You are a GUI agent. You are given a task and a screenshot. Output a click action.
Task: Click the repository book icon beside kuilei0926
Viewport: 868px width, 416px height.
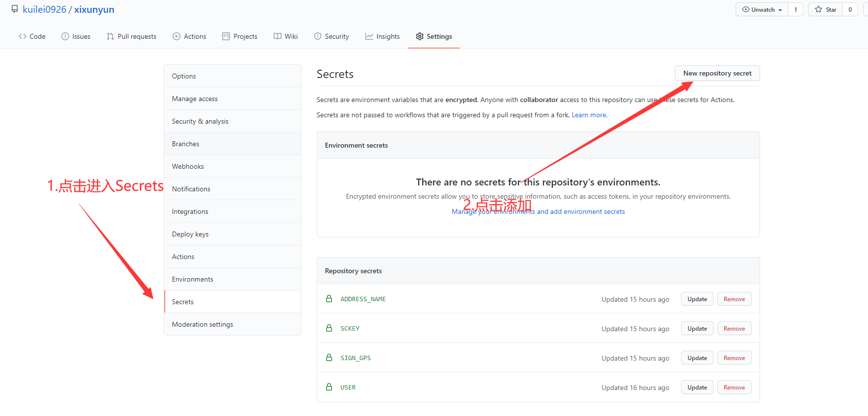point(15,9)
